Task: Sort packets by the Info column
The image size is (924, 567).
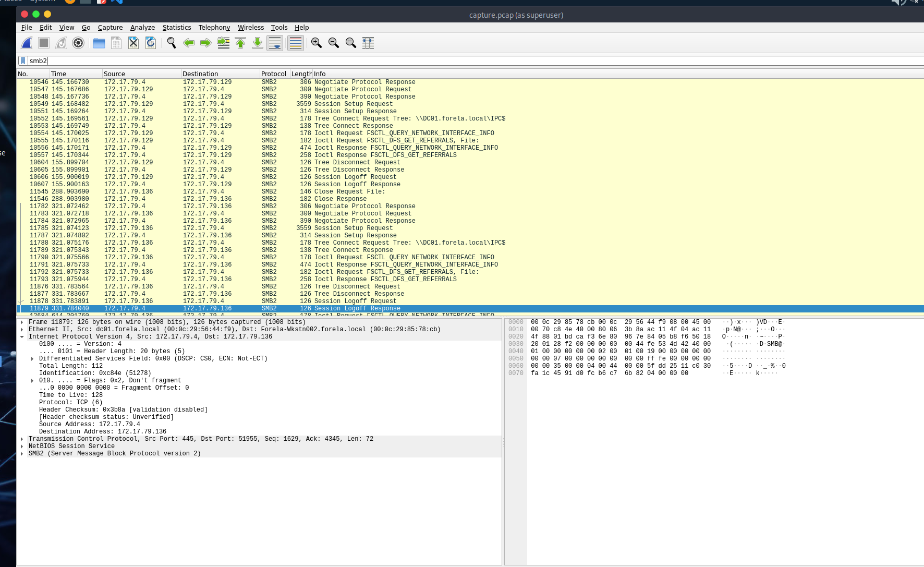Action: click(618, 74)
